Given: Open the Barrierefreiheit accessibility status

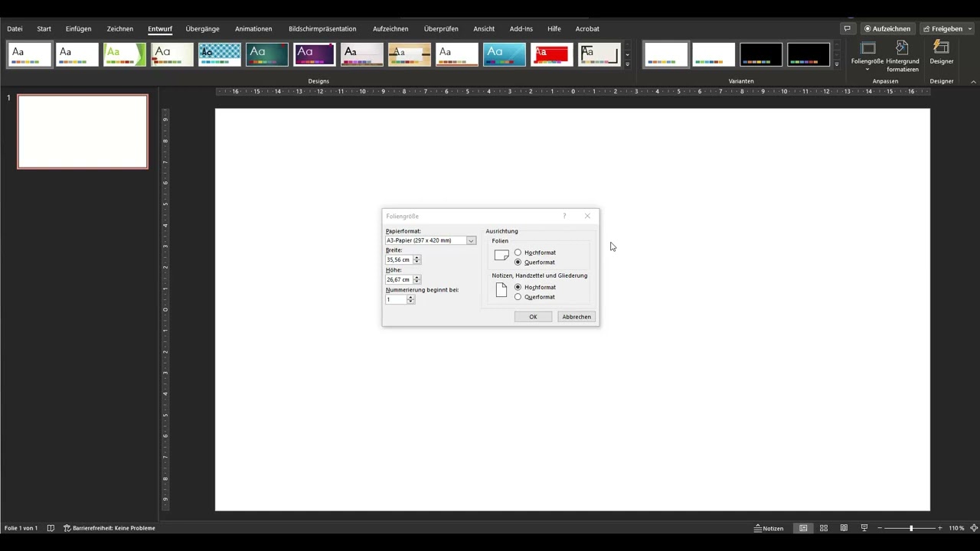Looking at the screenshot, I should coord(109,528).
